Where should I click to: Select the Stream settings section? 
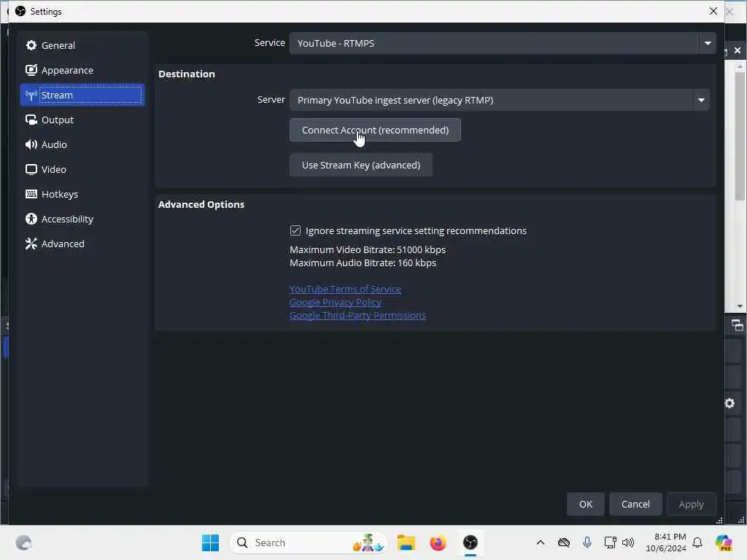pos(82,95)
